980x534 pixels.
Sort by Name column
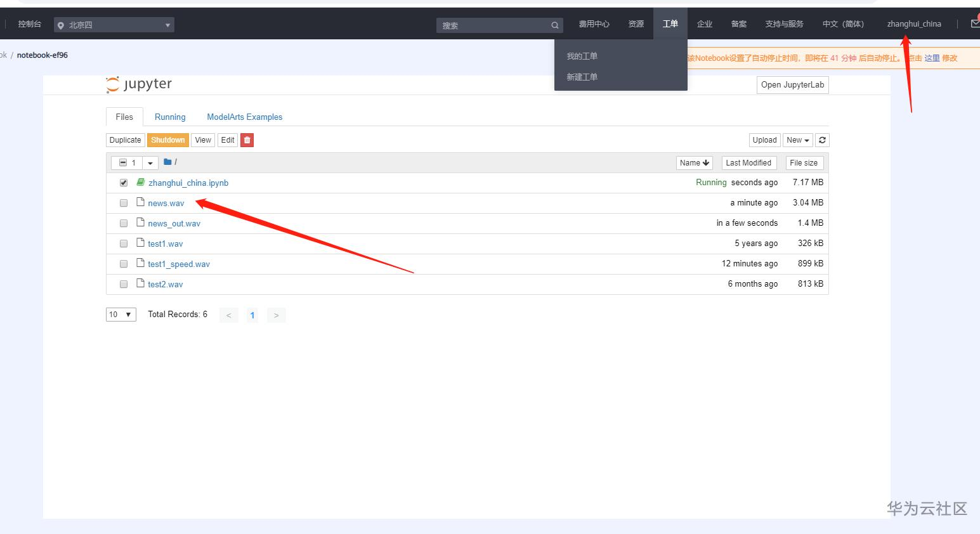(695, 163)
